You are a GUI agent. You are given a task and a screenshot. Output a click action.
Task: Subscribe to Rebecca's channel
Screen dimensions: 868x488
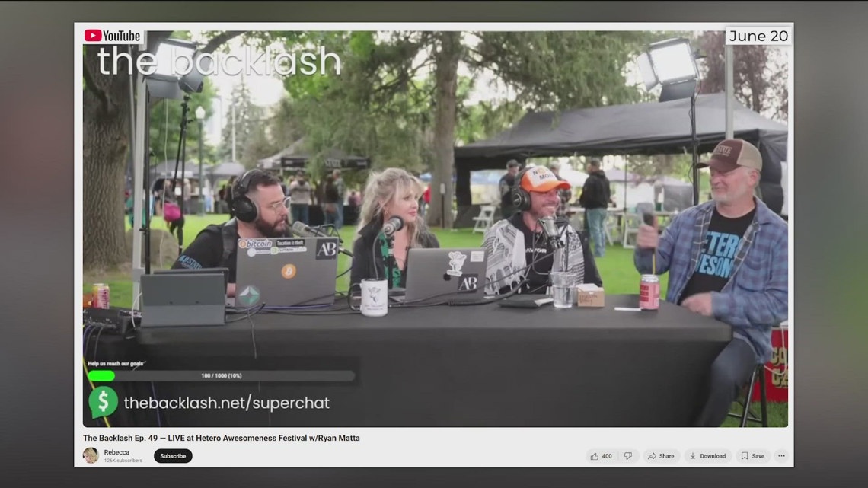point(173,456)
